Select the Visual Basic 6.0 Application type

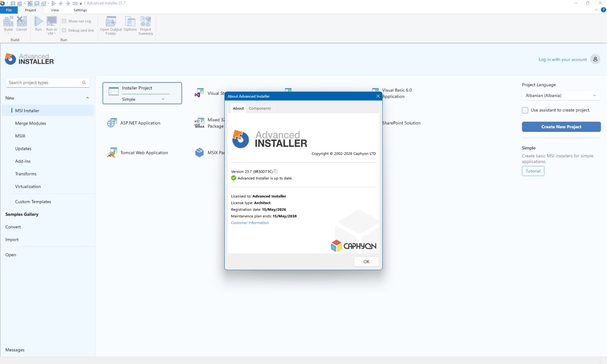tap(392, 93)
